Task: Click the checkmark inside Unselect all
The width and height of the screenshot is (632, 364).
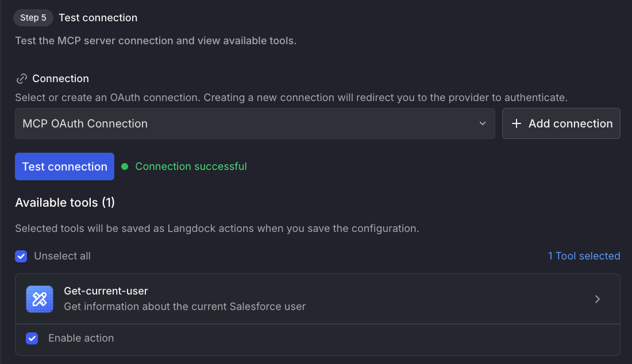Action: coord(21,256)
